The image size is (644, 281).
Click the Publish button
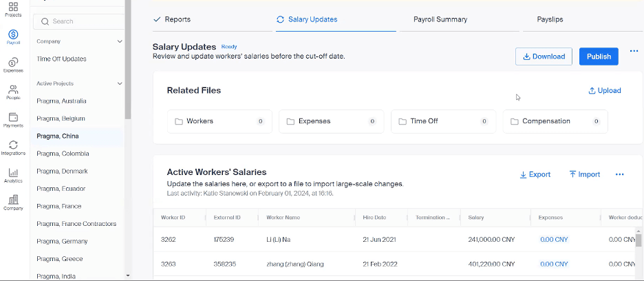(598, 56)
